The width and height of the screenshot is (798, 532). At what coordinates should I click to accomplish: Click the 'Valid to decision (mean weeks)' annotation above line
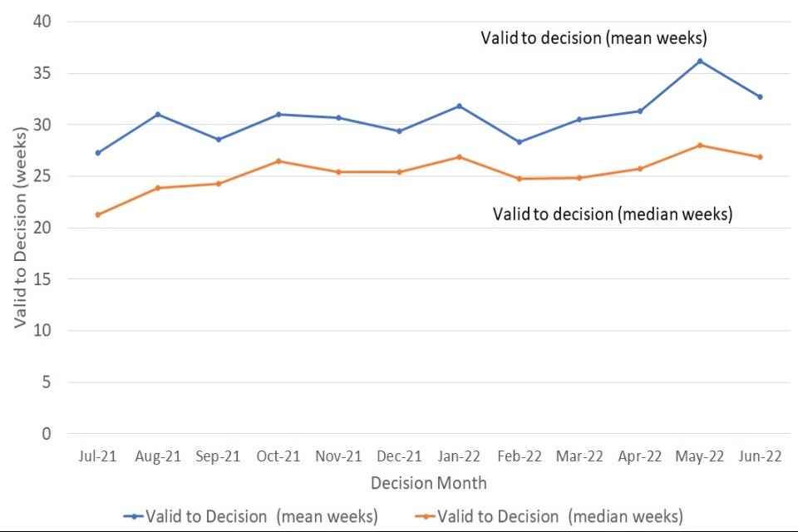click(594, 38)
